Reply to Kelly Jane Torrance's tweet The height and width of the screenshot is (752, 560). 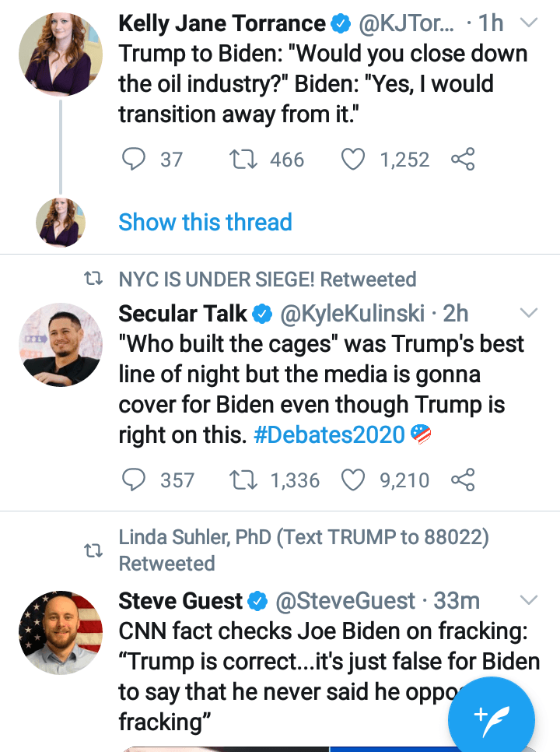[x=135, y=160]
